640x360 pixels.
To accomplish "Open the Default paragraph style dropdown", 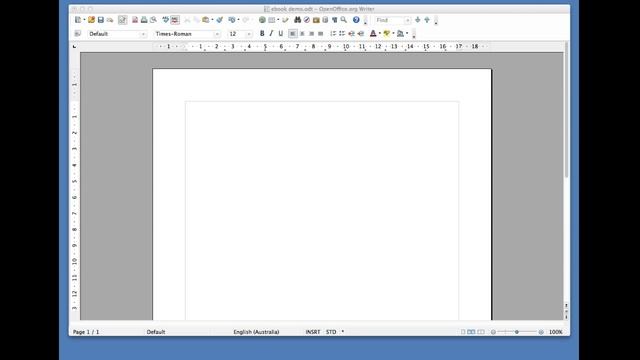I will click(143, 34).
